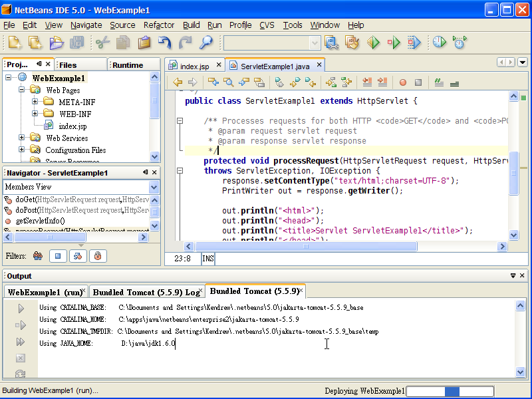Click the Build Main Project icon

point(331,43)
